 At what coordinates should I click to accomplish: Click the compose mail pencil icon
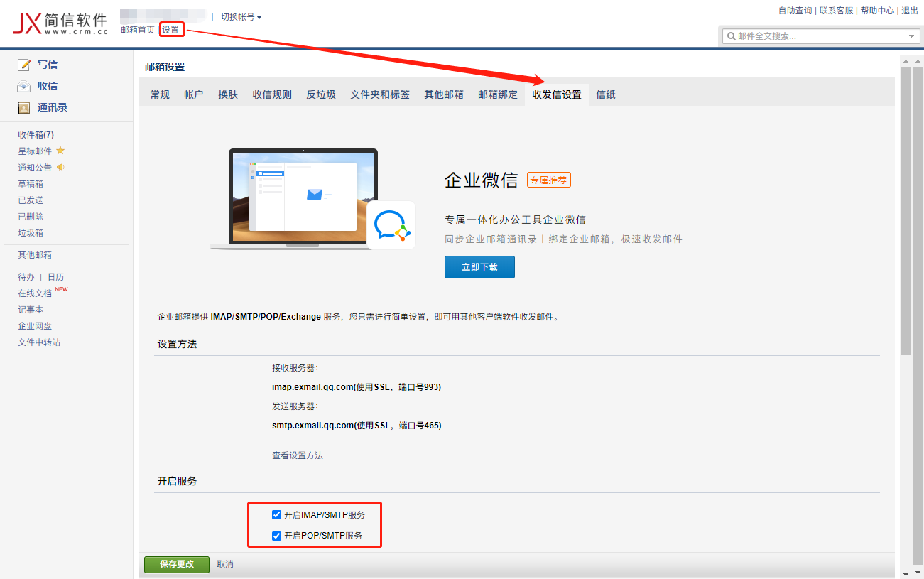coord(24,65)
